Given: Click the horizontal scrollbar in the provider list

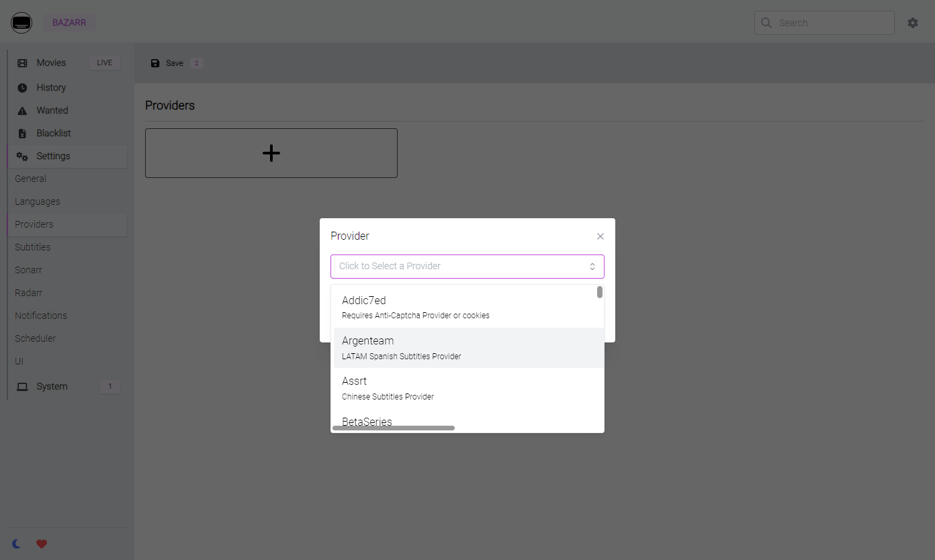Looking at the screenshot, I should coord(394,428).
